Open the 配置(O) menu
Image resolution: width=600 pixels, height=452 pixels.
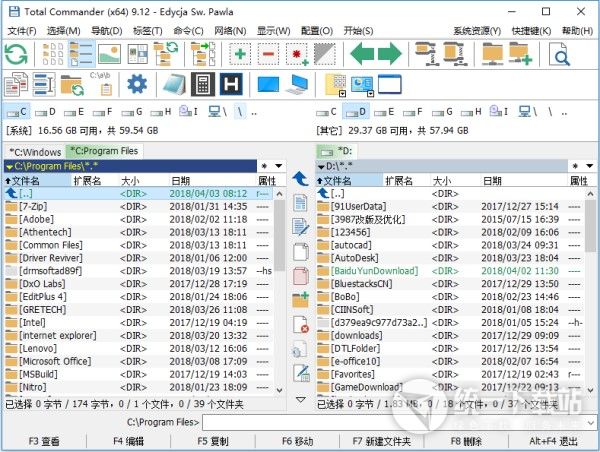point(317,31)
